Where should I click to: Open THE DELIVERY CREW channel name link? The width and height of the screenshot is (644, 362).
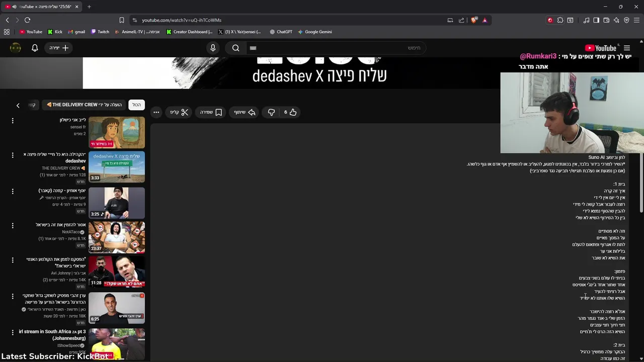[61, 168]
